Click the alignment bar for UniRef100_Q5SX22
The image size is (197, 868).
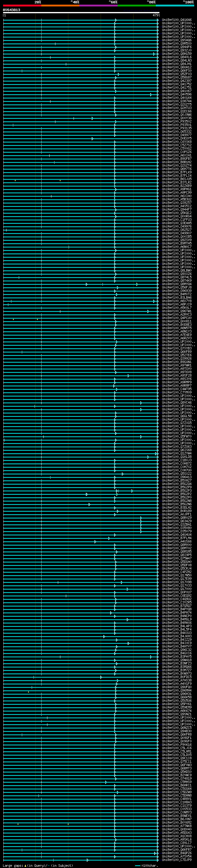pyautogui.click(x=81, y=474)
